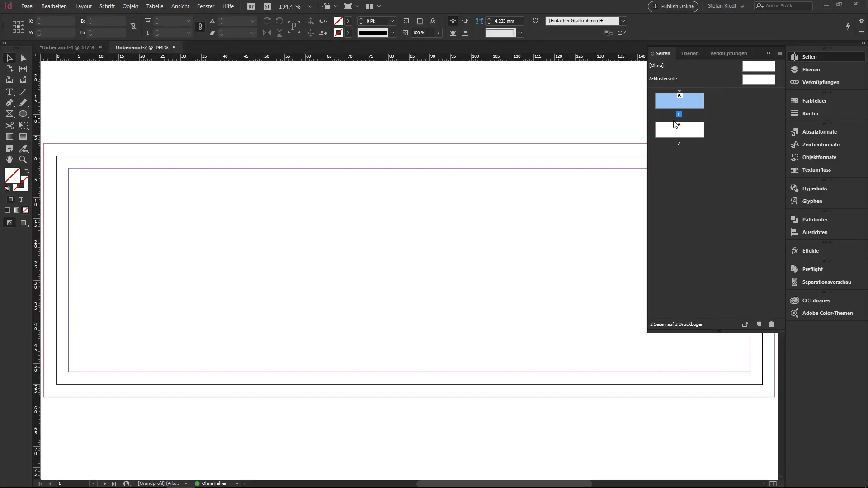Select the Eyedropper tool
This screenshot has width=868, height=488.
point(23,149)
